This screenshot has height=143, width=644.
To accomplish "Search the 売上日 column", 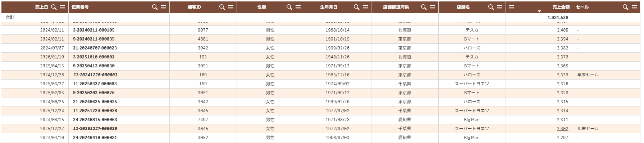I will click(x=54, y=7).
